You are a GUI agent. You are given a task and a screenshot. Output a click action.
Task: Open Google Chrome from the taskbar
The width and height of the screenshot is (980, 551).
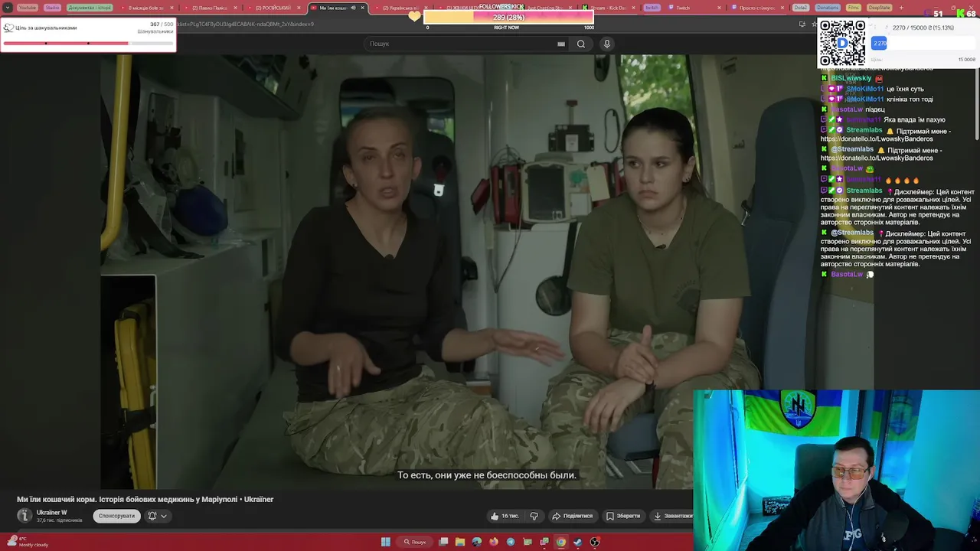coord(561,542)
